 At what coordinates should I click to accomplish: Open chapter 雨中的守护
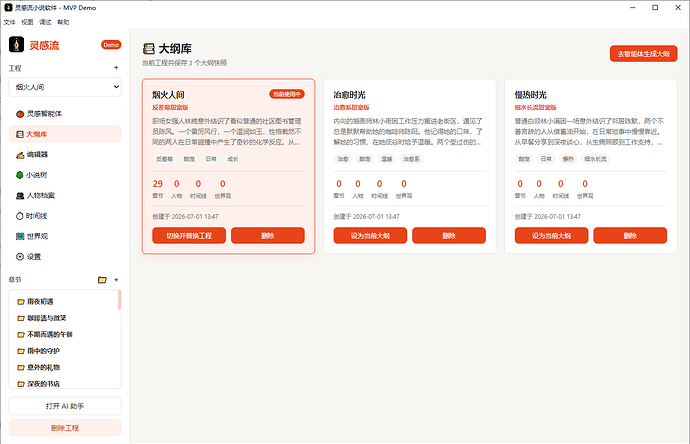click(x=63, y=351)
